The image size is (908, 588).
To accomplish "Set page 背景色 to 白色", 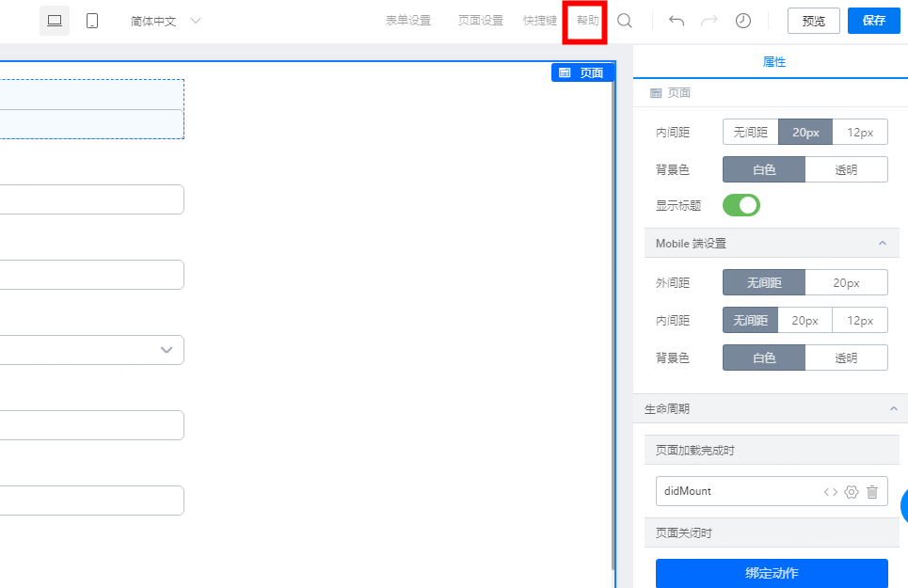I will [x=764, y=169].
